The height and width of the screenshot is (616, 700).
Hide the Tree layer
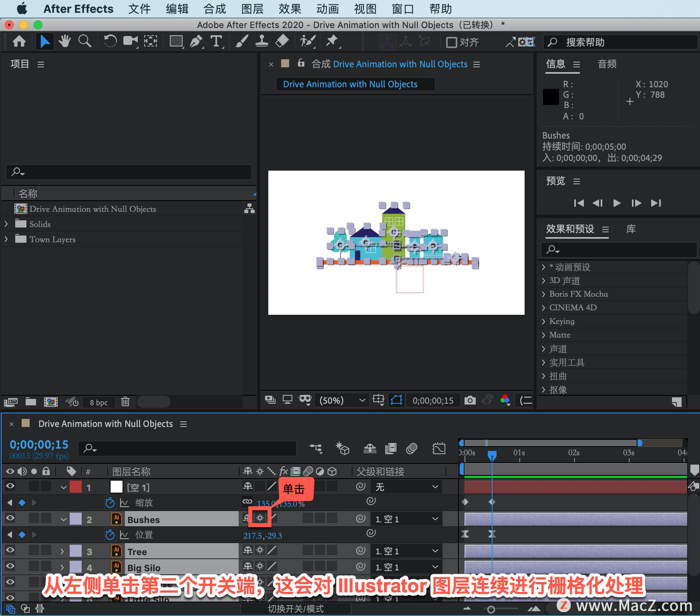[x=10, y=550]
